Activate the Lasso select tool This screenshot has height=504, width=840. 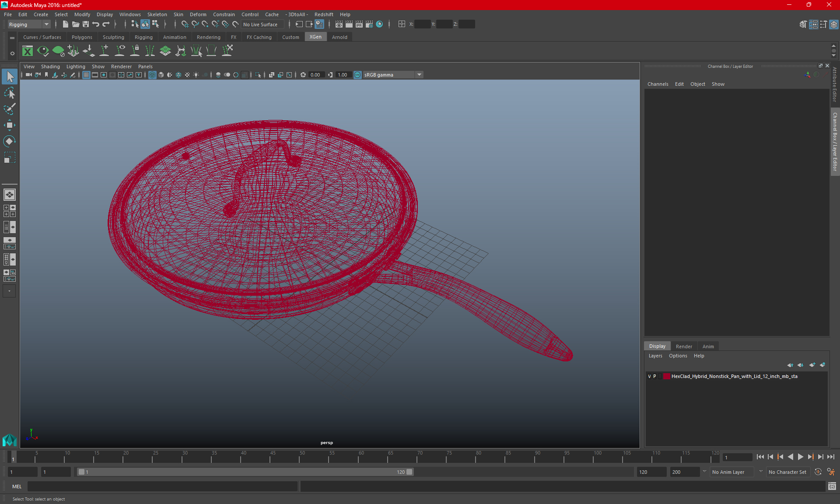tap(10, 93)
